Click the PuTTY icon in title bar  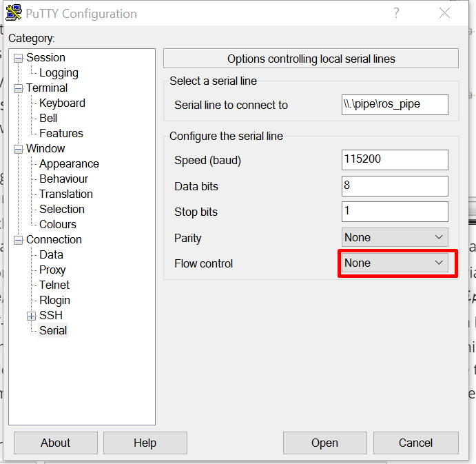point(13,14)
